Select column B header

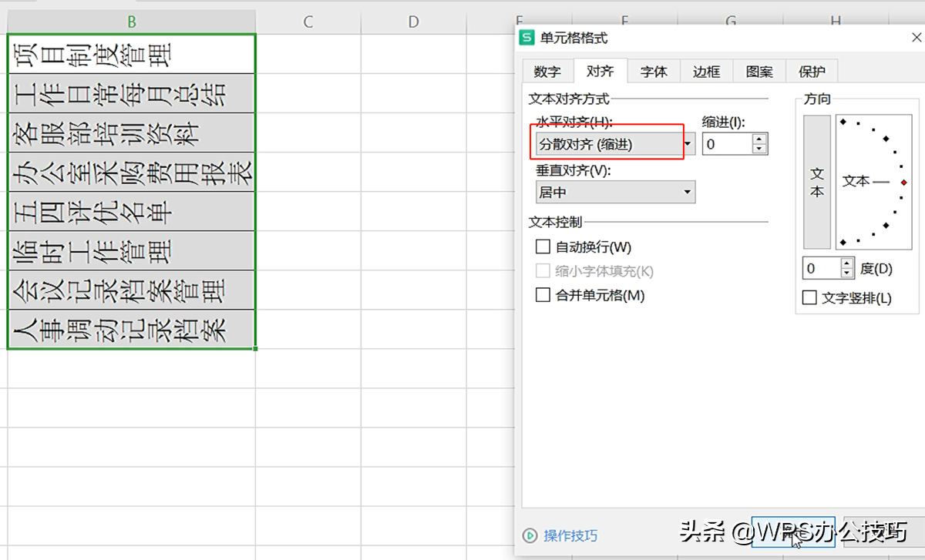[x=132, y=22]
